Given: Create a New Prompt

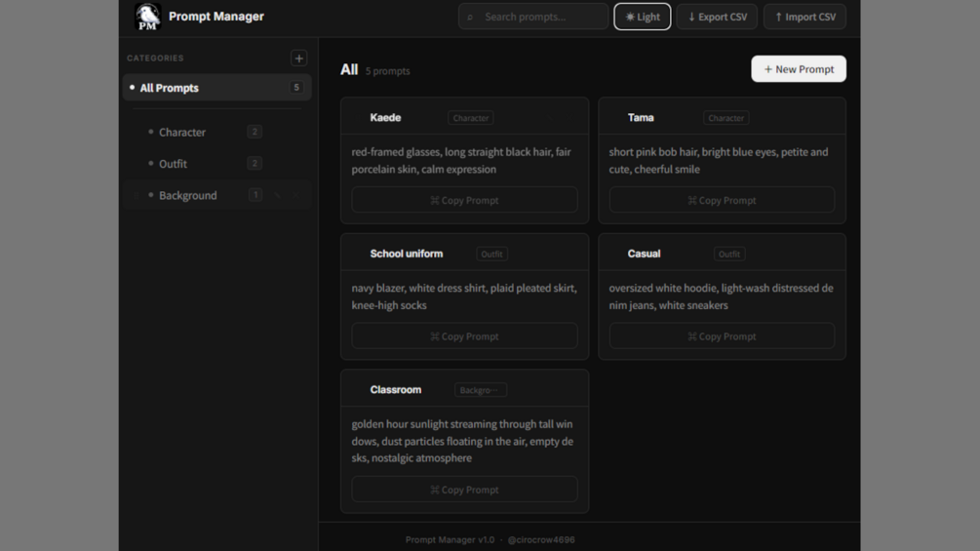Looking at the screenshot, I should [799, 68].
